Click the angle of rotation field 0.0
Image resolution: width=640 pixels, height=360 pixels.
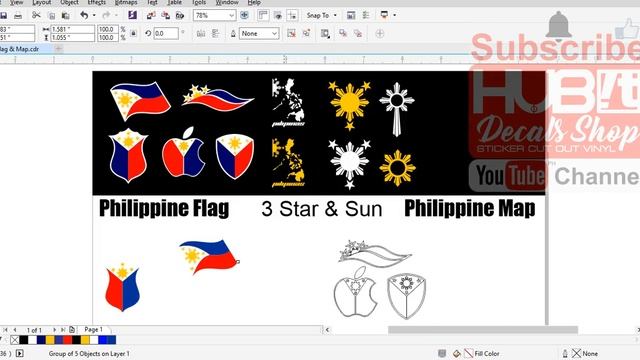[166, 33]
